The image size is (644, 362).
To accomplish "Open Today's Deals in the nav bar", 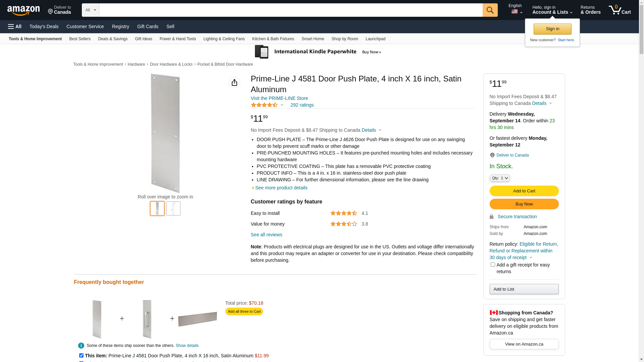I will (x=44, y=26).
